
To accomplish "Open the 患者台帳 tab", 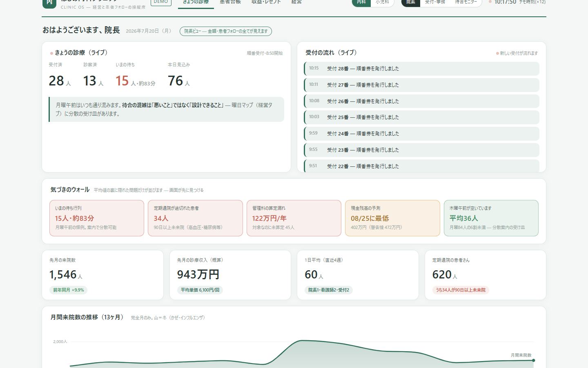I will pos(230,2).
